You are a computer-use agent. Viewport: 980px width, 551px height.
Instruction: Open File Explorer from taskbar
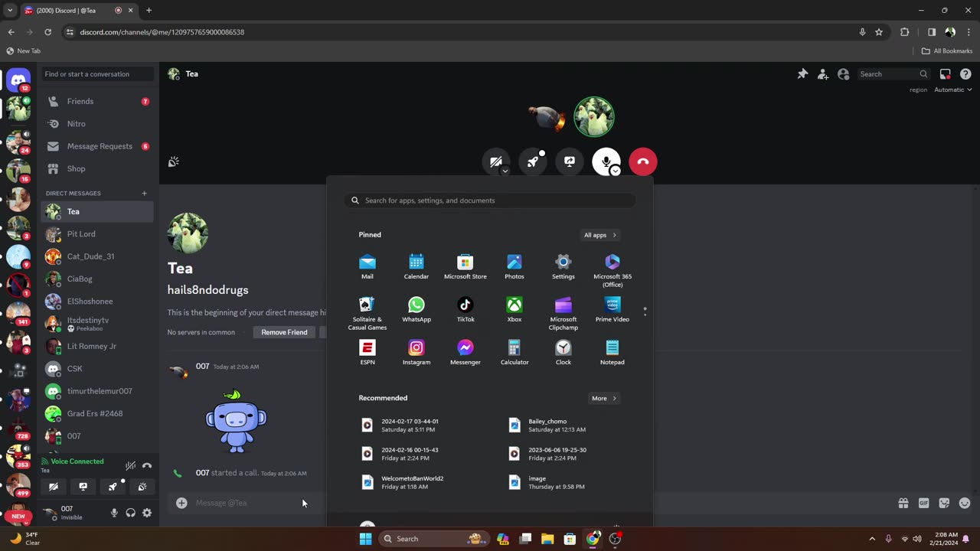tap(547, 539)
